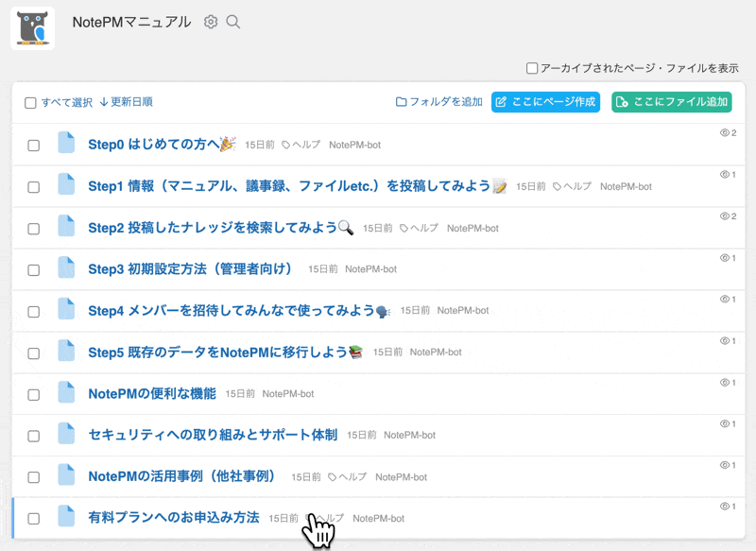Select checkbox for Step4 メンバーを招待 row

coord(34,312)
